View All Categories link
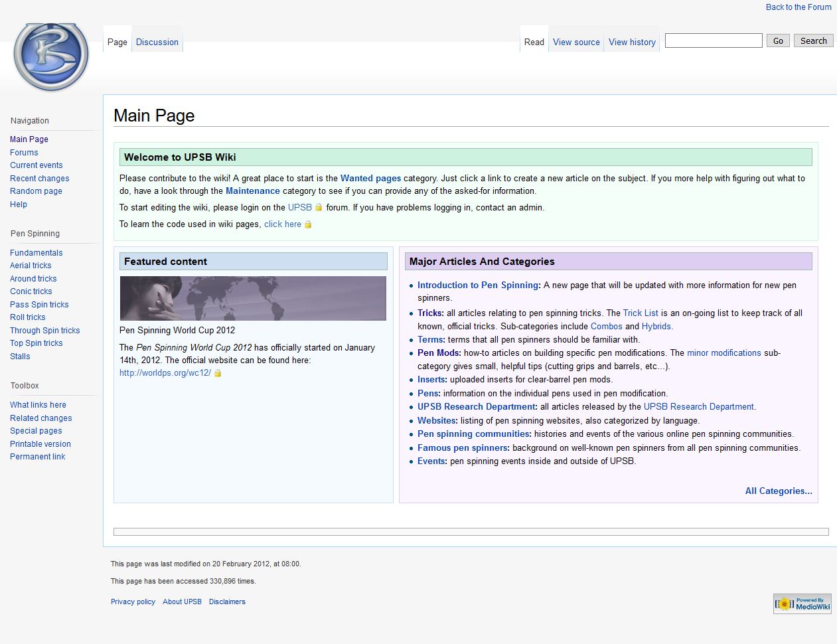Viewport: 837px width, 644px height. [778, 491]
